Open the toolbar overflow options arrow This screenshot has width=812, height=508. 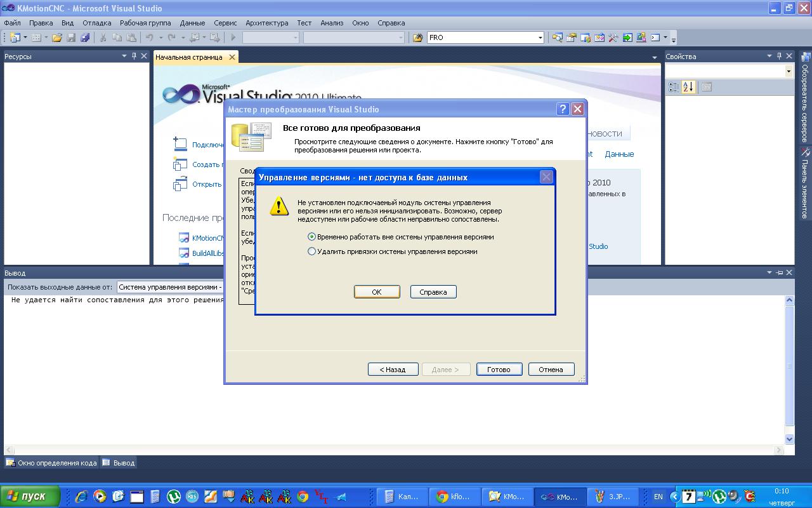(673, 39)
